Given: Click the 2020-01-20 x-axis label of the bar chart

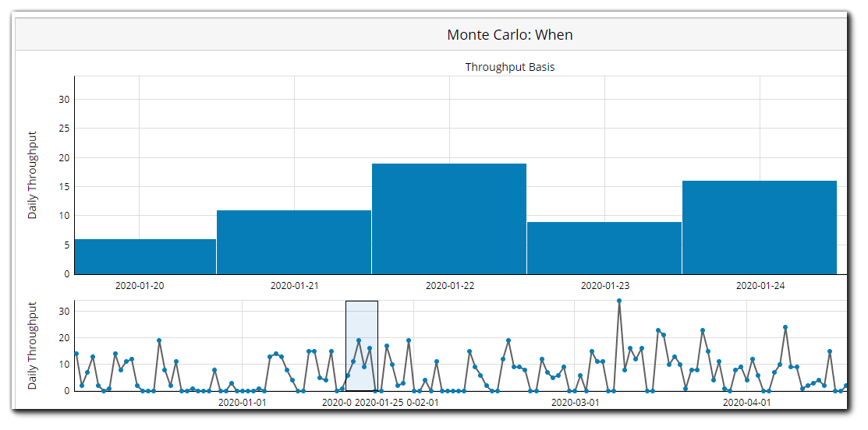Looking at the screenshot, I should 140,286.
